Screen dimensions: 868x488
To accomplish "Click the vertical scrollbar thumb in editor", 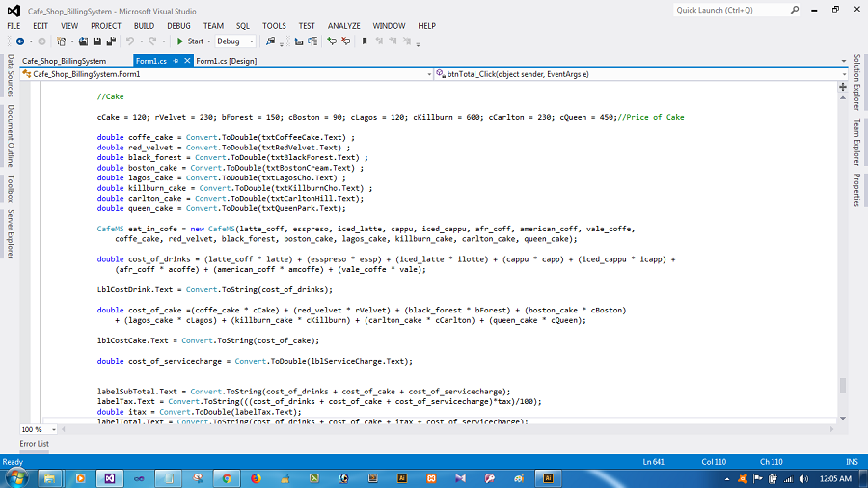I will 841,386.
